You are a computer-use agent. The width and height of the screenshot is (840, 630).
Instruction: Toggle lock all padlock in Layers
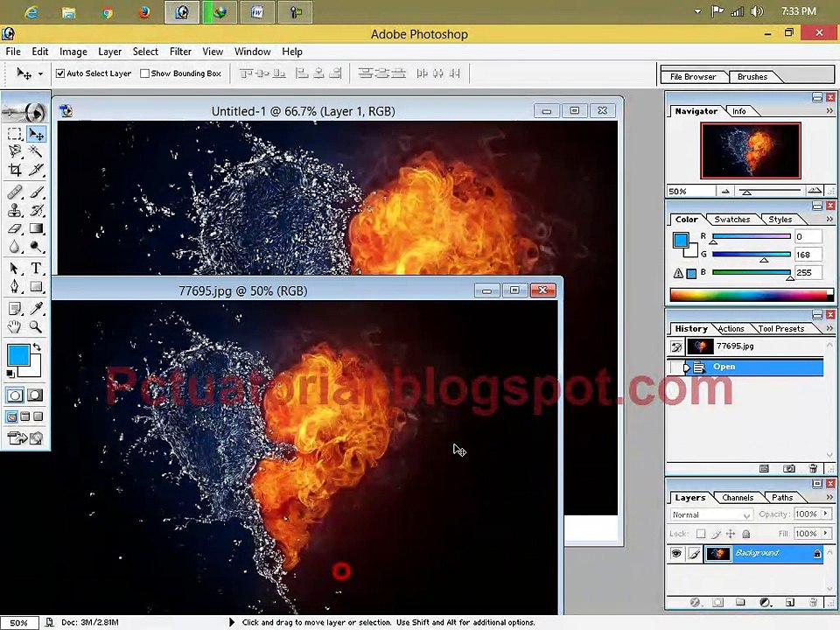pyautogui.click(x=745, y=534)
